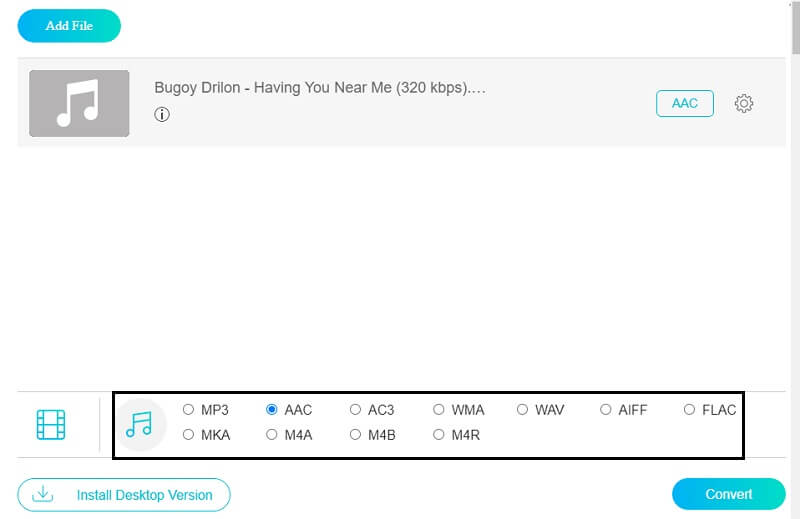Viewport: 800px width, 519px height.
Task: Select AC3 output format
Action: coord(355,410)
